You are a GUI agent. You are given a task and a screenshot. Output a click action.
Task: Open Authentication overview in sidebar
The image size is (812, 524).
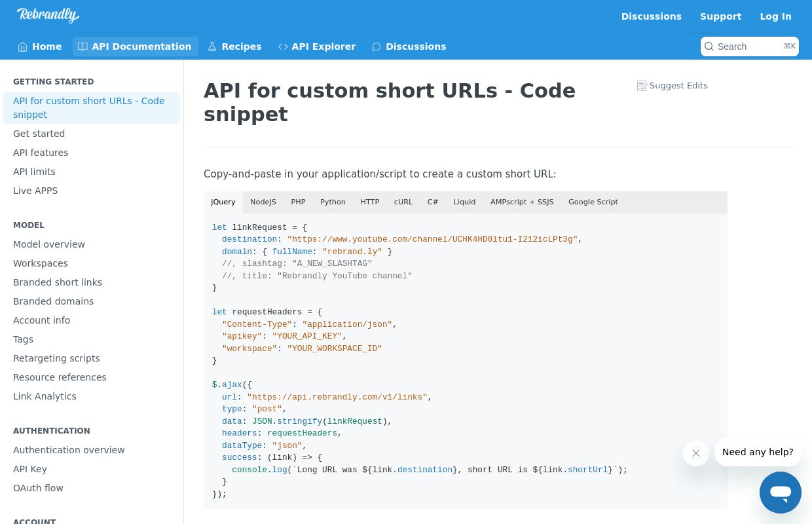coord(92,450)
